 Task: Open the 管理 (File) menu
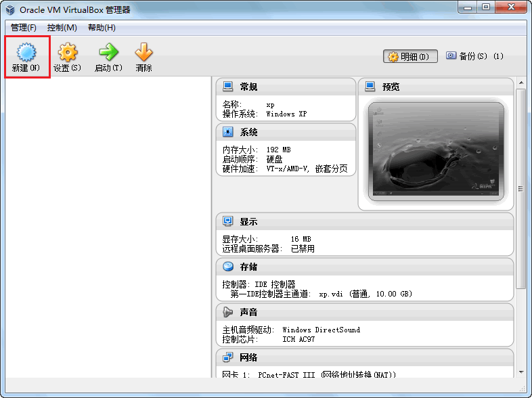coord(24,28)
